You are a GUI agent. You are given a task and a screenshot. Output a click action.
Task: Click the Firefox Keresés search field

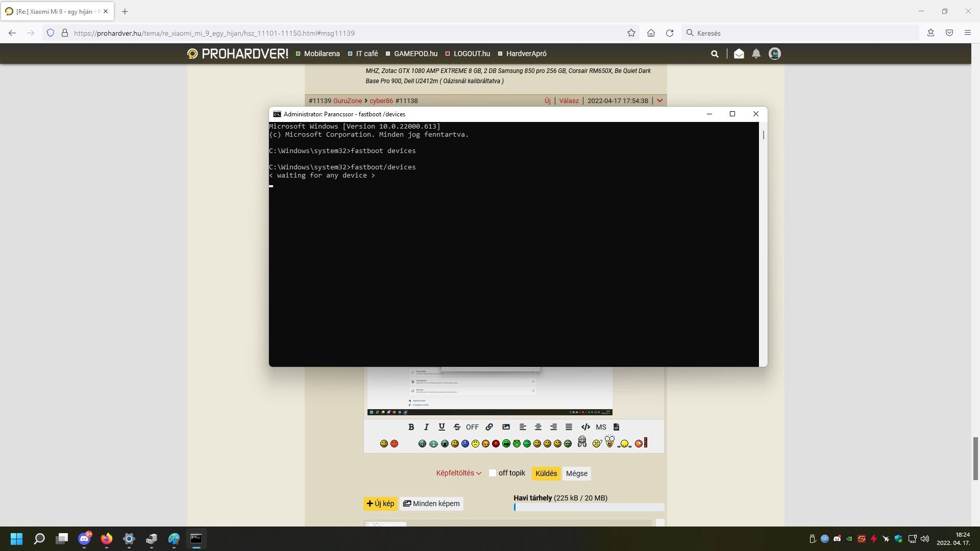[800, 33]
